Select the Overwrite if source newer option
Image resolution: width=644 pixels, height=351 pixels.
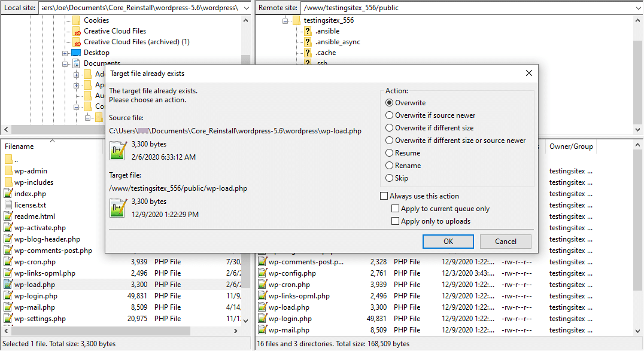pos(390,115)
